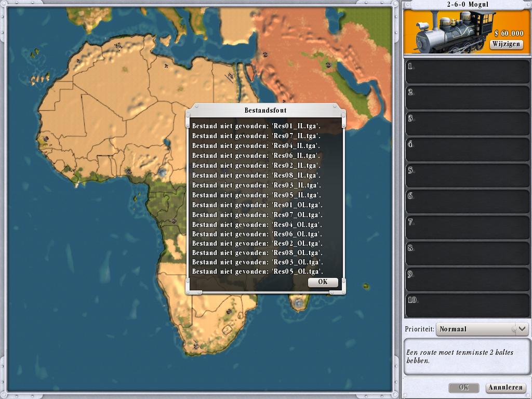Click the Annuleren button
532x399 pixels.
(506, 388)
